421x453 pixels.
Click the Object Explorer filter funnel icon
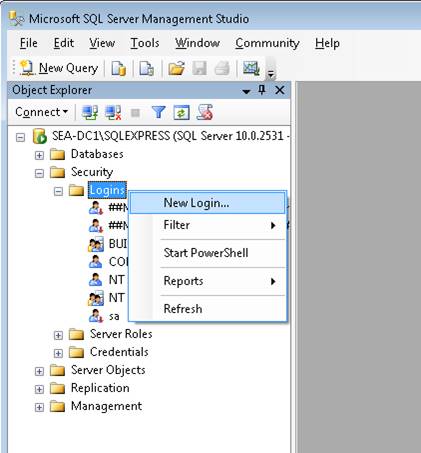pyautogui.click(x=159, y=112)
